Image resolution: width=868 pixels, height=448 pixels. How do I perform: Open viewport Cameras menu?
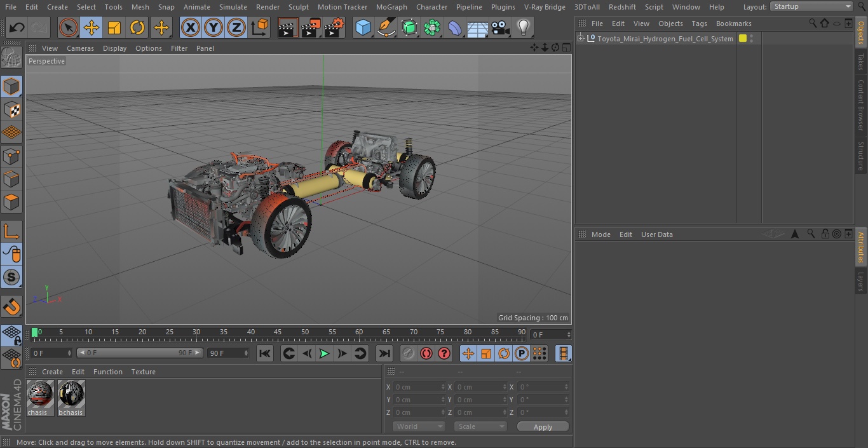[80, 48]
